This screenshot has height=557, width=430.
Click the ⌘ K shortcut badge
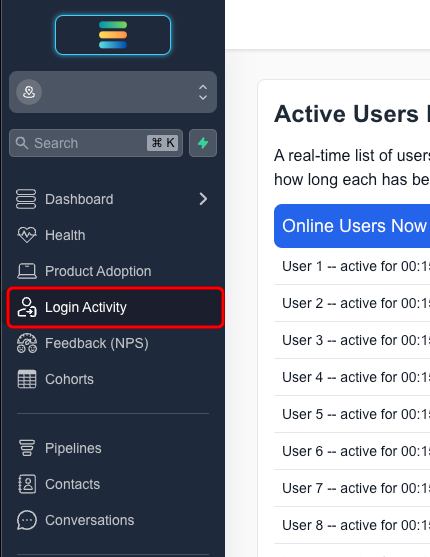(162, 143)
